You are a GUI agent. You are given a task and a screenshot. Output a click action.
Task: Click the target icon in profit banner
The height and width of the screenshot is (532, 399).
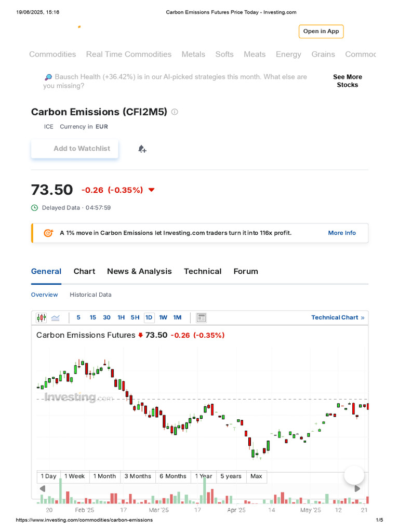[48, 233]
